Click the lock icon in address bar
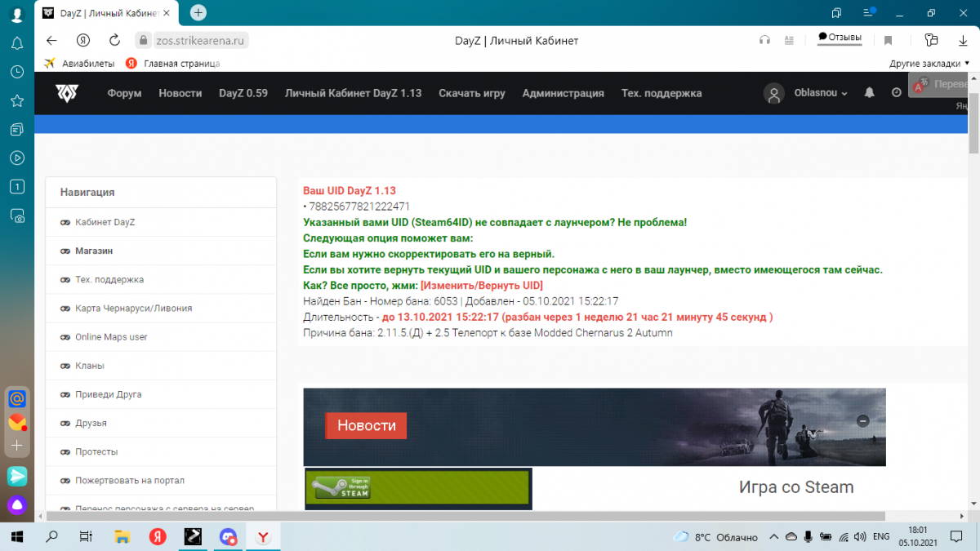Viewport: 980px width, 551px height. click(x=144, y=40)
